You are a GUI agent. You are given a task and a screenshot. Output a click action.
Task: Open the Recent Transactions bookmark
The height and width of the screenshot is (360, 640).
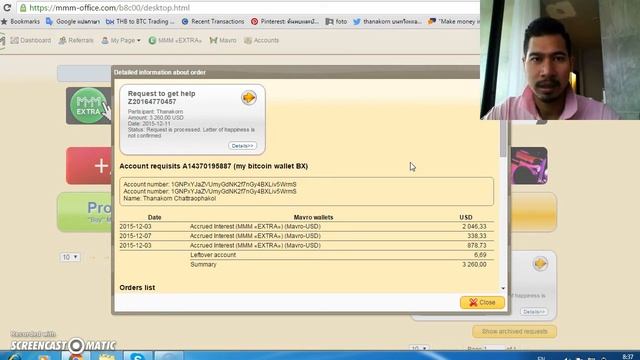click(x=213, y=21)
